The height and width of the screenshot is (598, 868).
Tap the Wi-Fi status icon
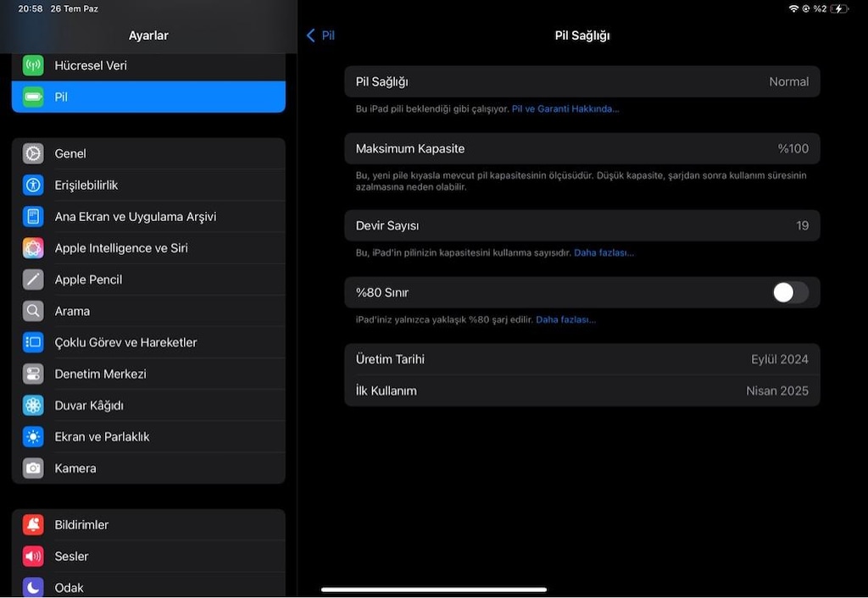coord(793,8)
